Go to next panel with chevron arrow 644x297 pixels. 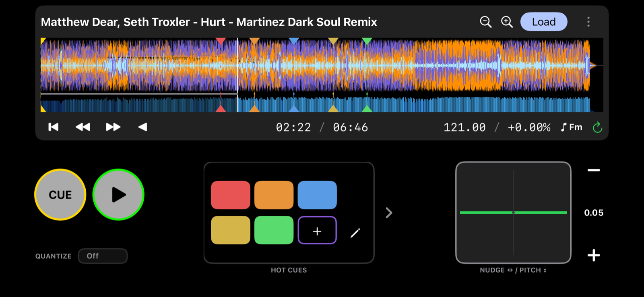point(389,213)
